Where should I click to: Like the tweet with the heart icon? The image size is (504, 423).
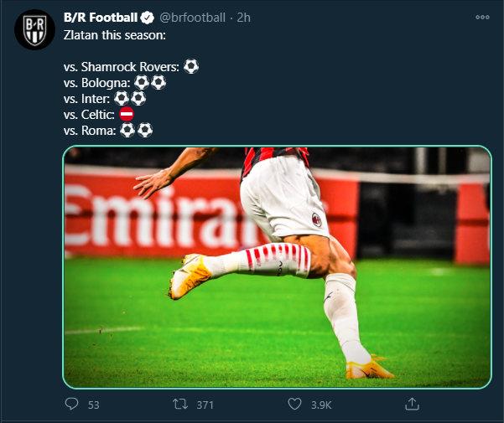295,404
